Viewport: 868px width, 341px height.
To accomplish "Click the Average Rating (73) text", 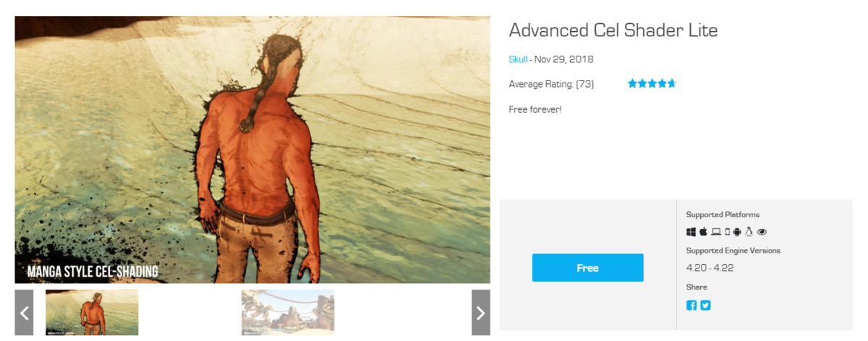I will tap(551, 84).
